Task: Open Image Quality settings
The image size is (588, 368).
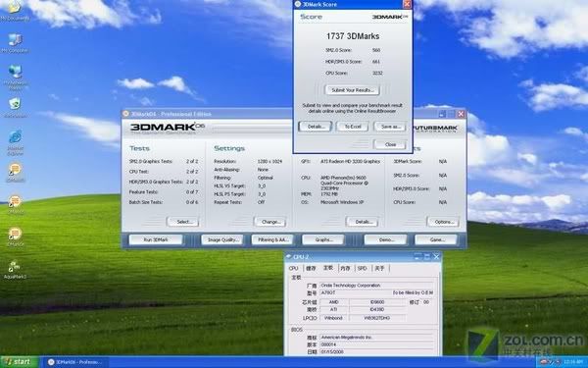Action: click(222, 239)
